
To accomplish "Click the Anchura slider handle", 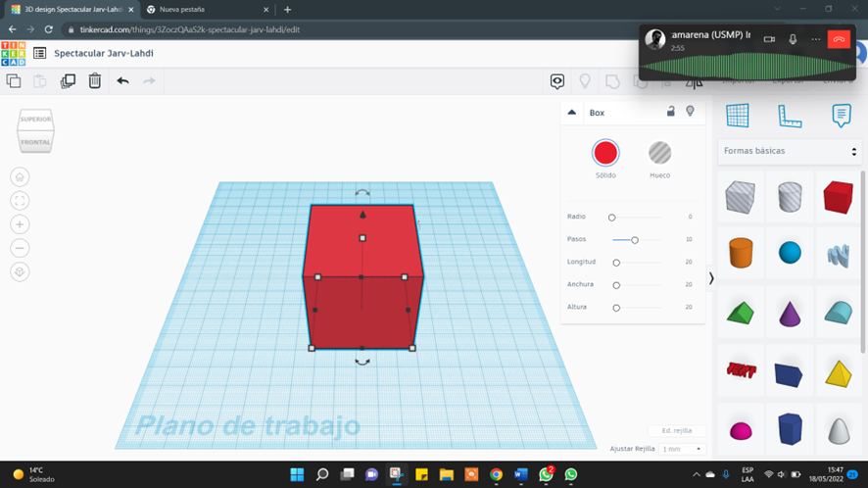I will pyautogui.click(x=616, y=285).
